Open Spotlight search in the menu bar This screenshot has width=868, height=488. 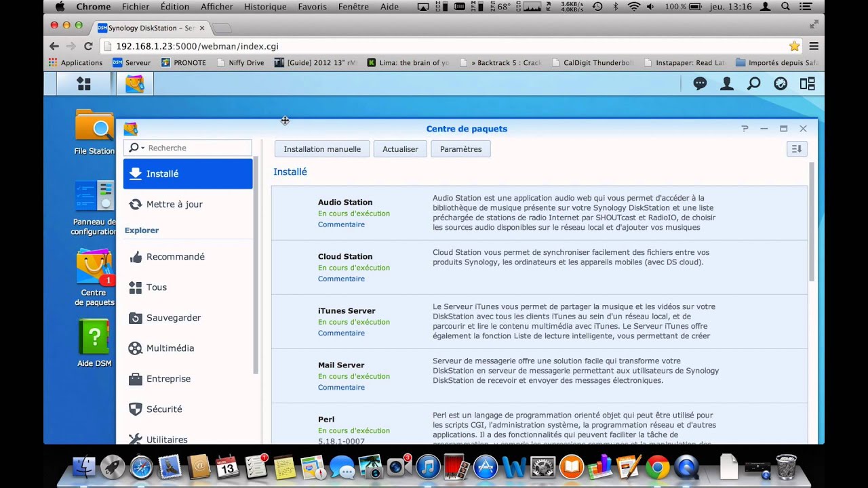point(785,7)
